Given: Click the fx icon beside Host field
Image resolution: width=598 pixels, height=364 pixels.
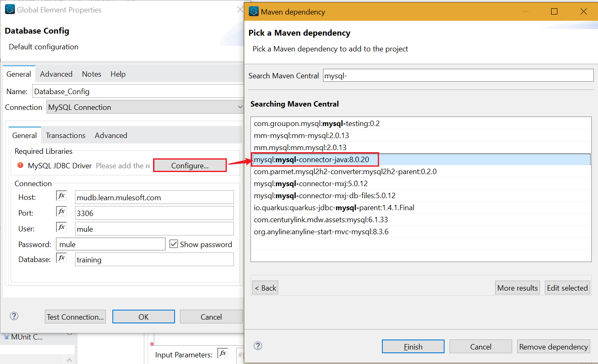Looking at the screenshot, I should 61,196.
